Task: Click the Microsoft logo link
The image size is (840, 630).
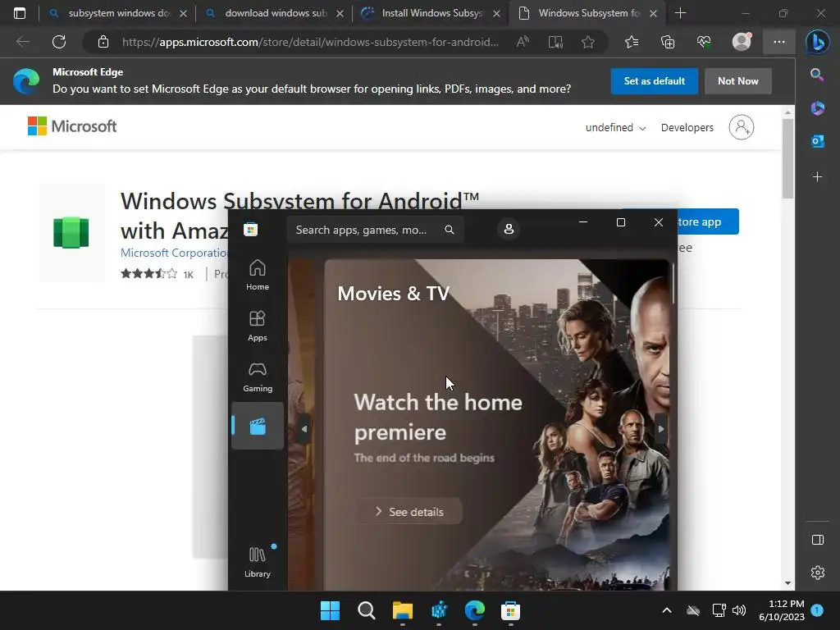Action: click(x=72, y=126)
